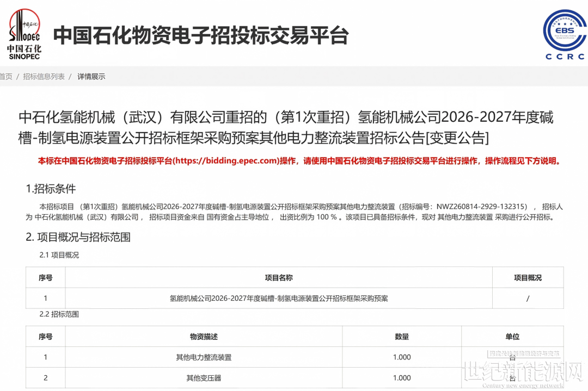Click subsection label 2.2 招标范围
588x391 pixels.
click(59, 314)
